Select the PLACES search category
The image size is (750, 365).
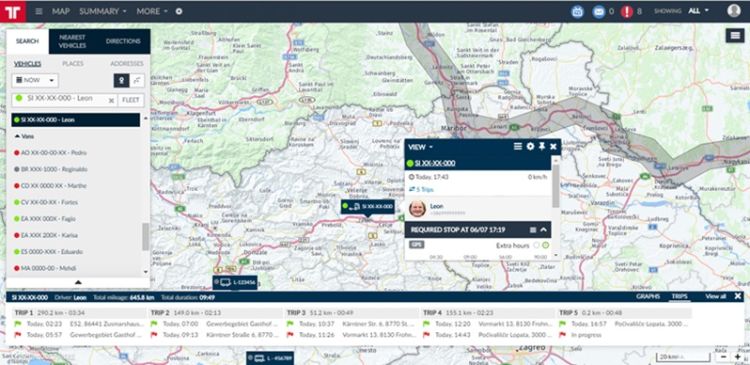coord(73,64)
